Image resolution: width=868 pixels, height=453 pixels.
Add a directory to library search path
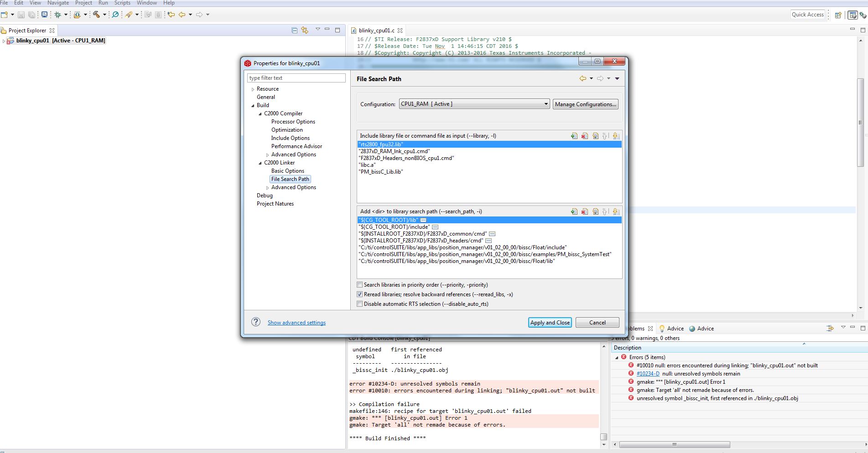pos(574,211)
